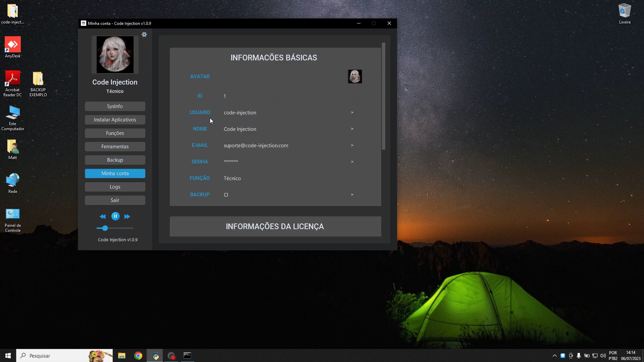Open the volume control in tray
Screen dimensions: 644x362
coord(603,356)
